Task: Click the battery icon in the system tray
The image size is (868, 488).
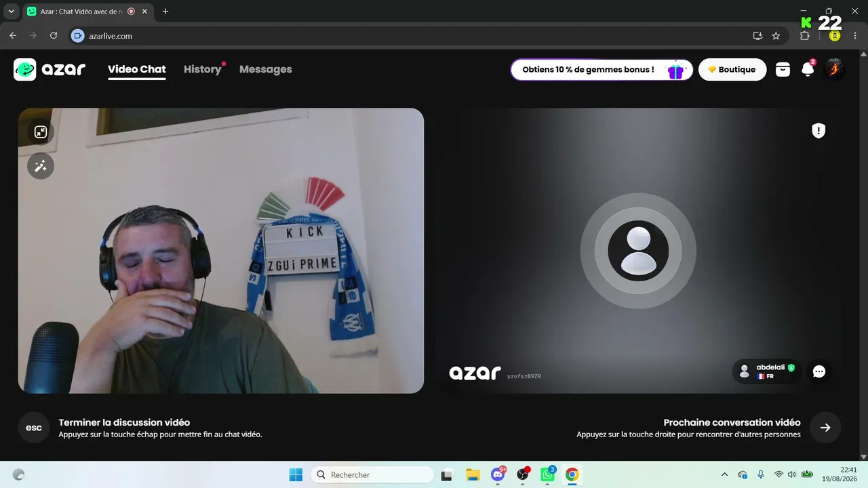Action: point(807,474)
